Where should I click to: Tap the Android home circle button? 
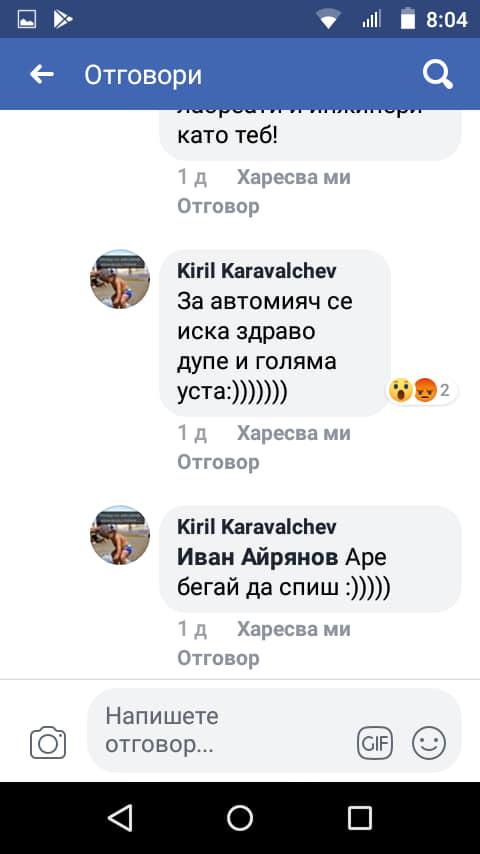click(240, 818)
